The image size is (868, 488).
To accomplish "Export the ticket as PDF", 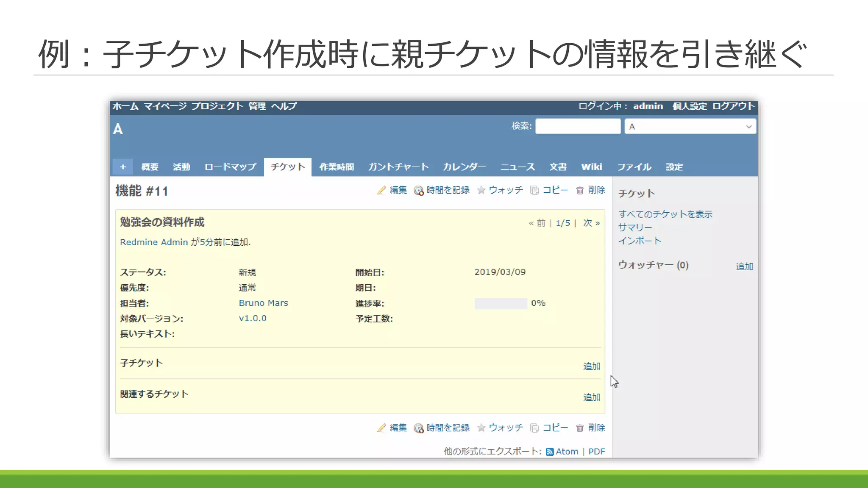I will (x=597, y=452).
